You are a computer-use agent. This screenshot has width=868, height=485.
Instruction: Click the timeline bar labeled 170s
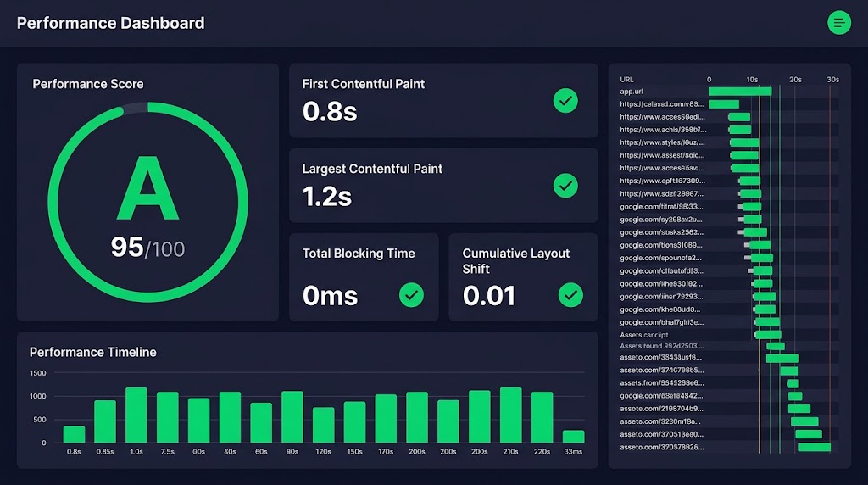(x=386, y=418)
